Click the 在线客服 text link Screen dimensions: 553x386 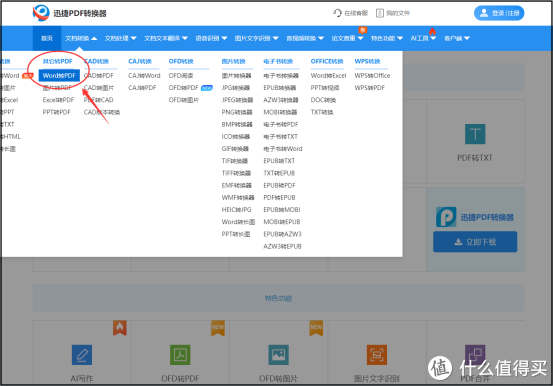[x=356, y=13]
